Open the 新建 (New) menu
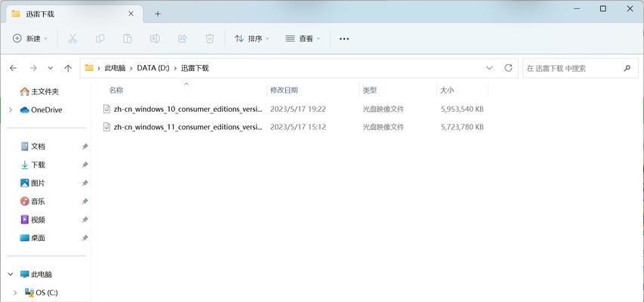Screen dimensions: 644x302 (30, 39)
